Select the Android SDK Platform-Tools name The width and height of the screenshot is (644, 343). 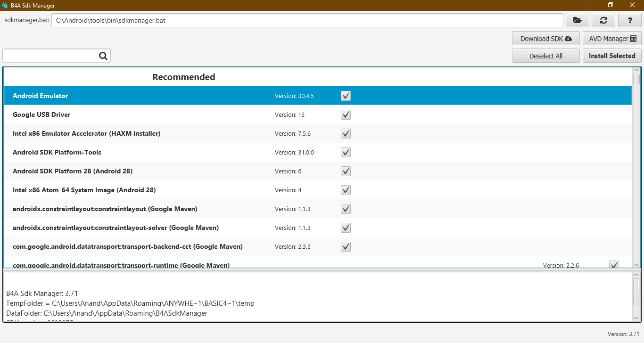tap(57, 152)
